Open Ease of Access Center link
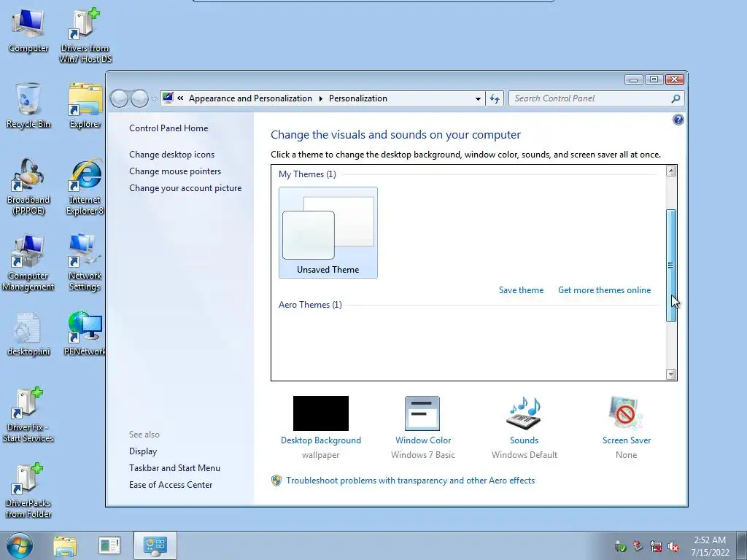This screenshot has height=560, width=747. (171, 485)
